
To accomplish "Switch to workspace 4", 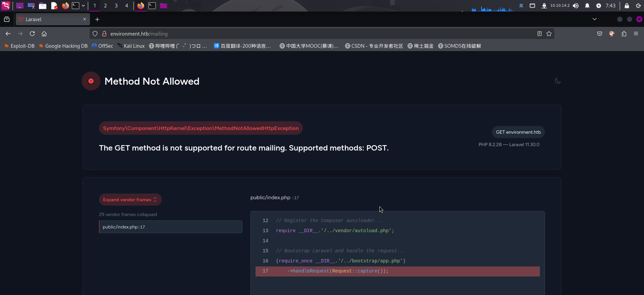I will pyautogui.click(x=127, y=6).
